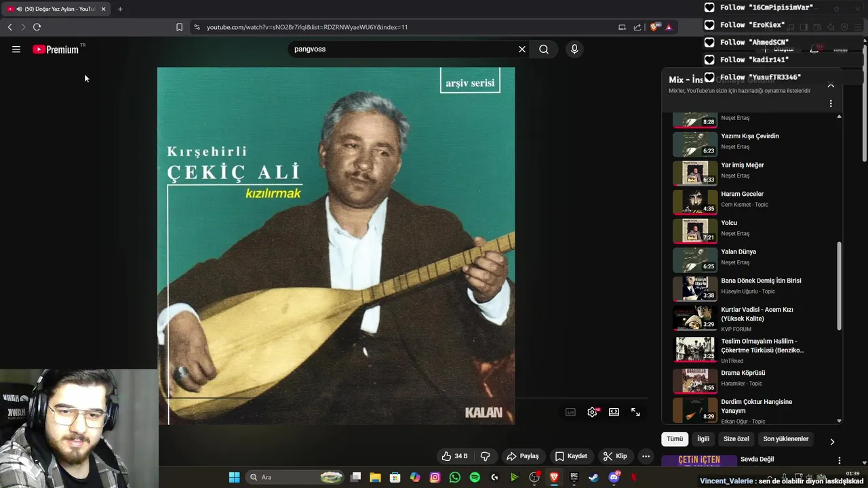Open WhatsApp from the taskbar

(x=455, y=477)
